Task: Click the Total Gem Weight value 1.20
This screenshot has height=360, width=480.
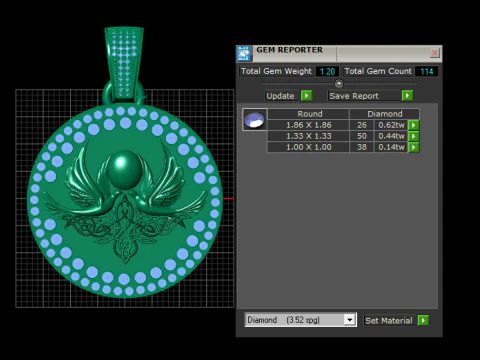Action: (x=327, y=71)
